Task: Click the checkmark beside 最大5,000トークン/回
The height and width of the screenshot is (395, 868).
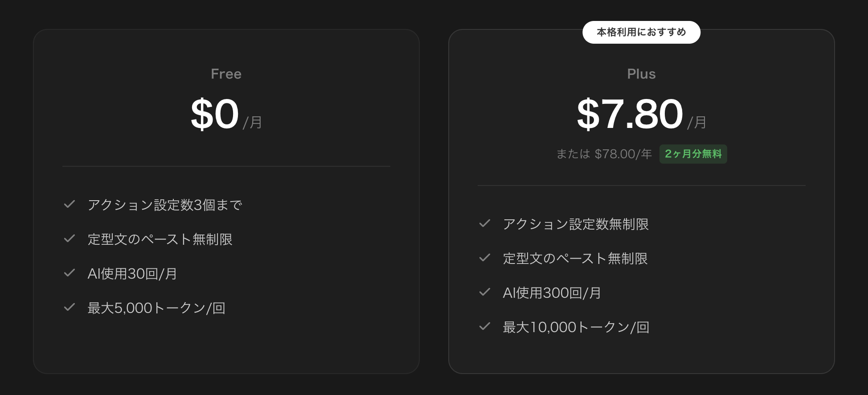Action: point(70,308)
